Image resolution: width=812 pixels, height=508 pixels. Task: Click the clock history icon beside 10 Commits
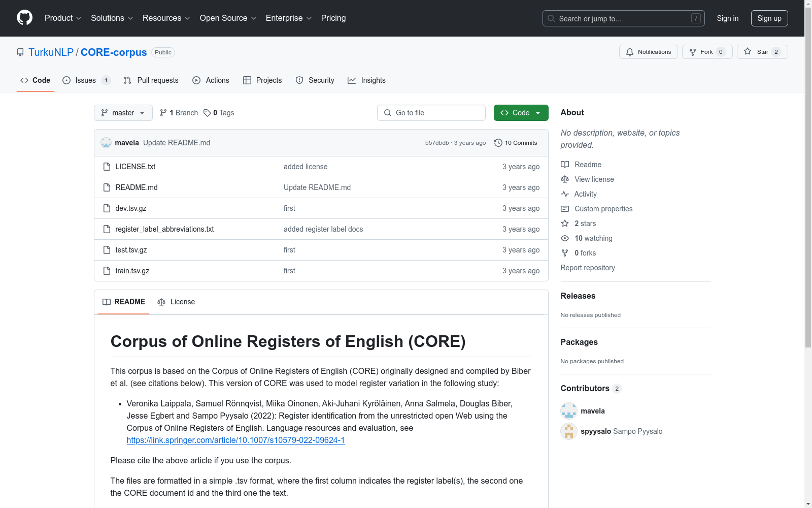point(498,143)
